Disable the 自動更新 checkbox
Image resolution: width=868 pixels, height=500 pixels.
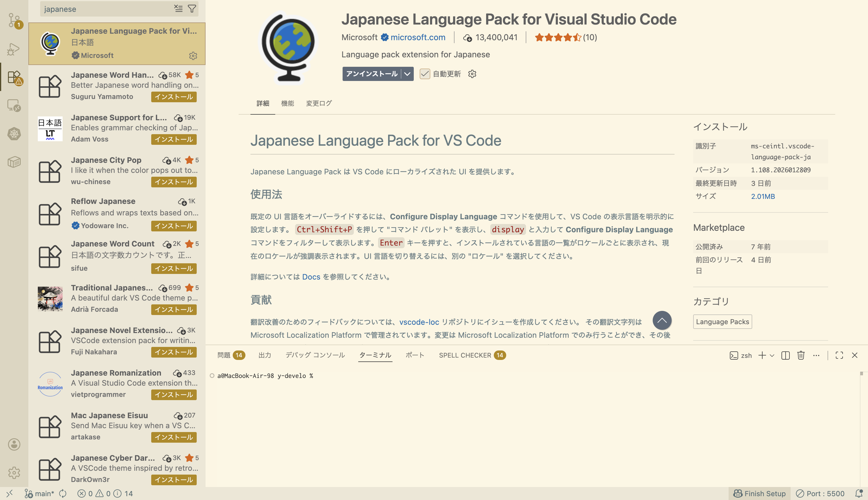tap(425, 74)
